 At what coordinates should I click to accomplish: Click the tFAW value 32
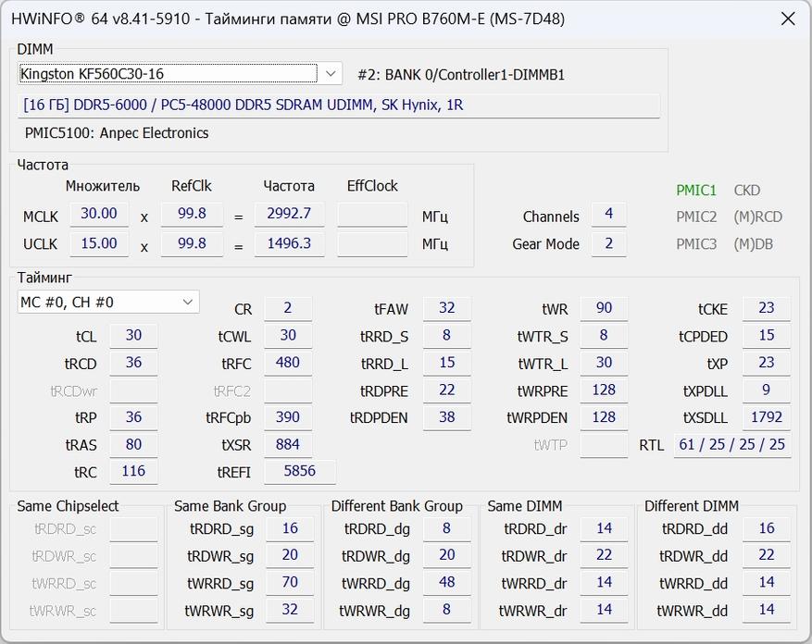(x=447, y=308)
